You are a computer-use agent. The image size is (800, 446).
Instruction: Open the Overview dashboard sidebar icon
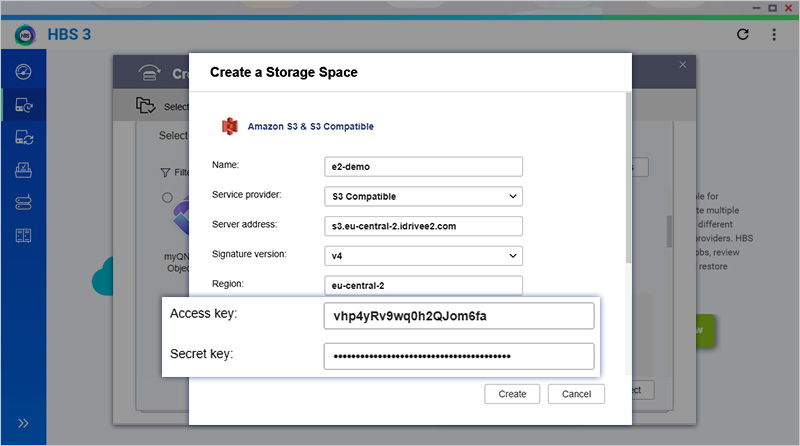(23, 72)
